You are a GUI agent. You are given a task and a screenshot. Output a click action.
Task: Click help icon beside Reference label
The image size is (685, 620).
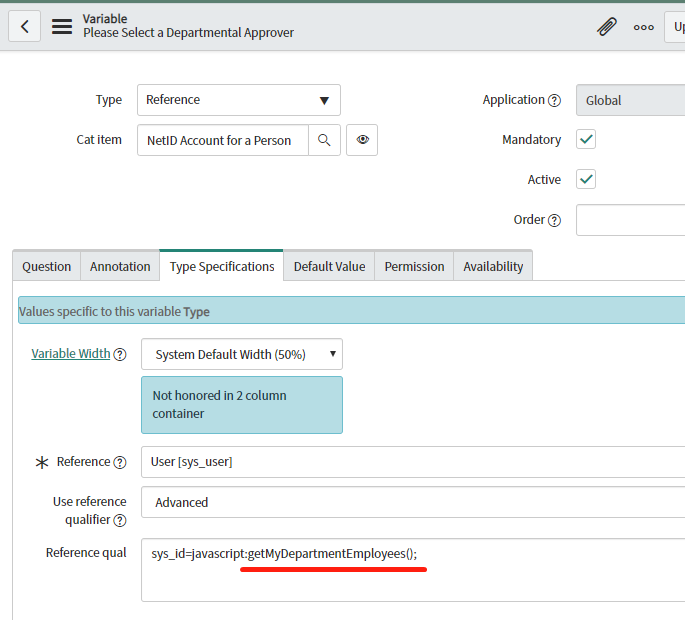120,462
